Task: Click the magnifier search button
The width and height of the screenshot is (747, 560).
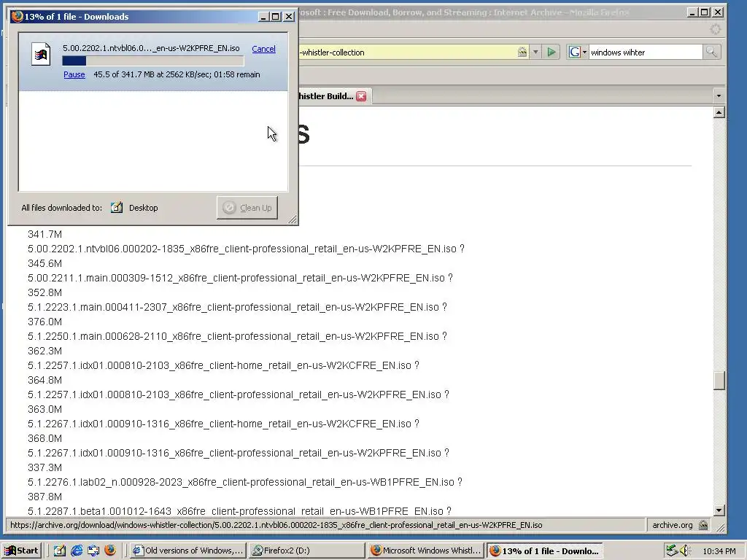Action: click(x=711, y=52)
